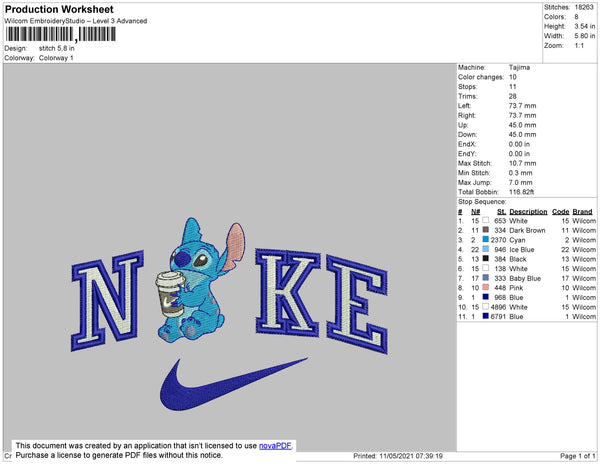The image size is (600, 464).
Task: Click the St. column header
Action: (x=502, y=212)
